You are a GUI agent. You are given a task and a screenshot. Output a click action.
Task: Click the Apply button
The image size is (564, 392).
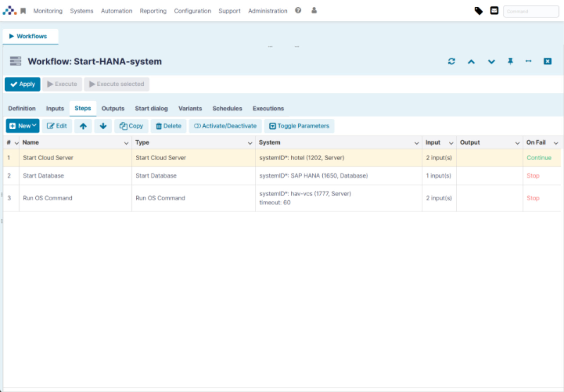click(22, 84)
